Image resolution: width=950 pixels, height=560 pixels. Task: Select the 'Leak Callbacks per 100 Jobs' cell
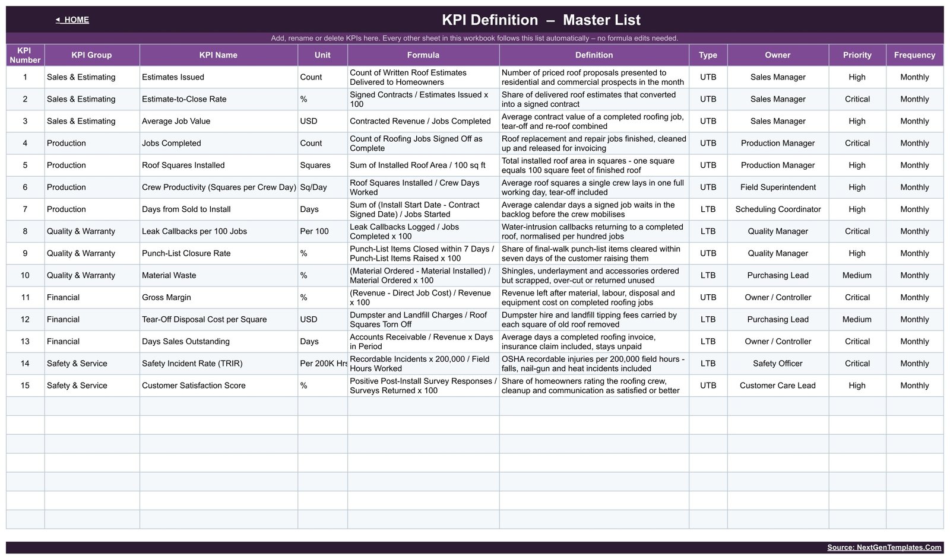click(x=218, y=231)
